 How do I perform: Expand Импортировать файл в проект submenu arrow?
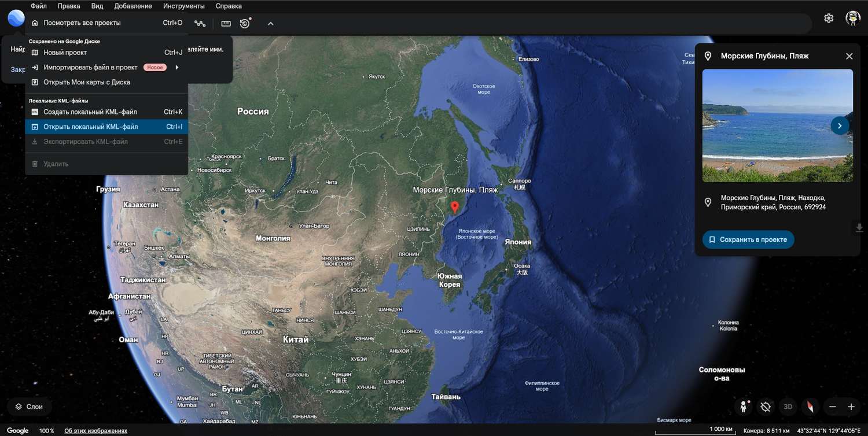[x=177, y=68]
